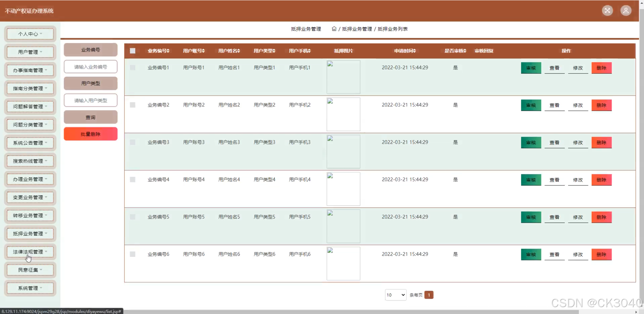Sort by 用户姓名 column arrows
Screen dimensions: 644x314
click(239, 51)
